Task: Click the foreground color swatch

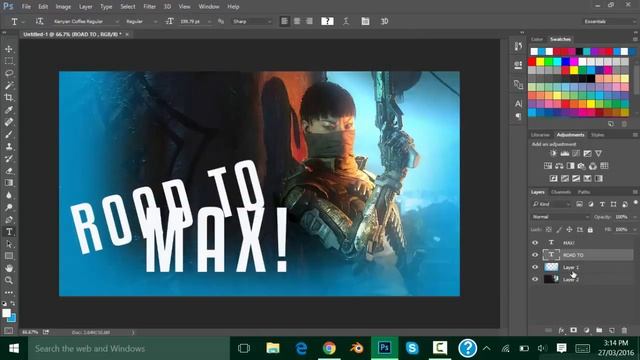Action: (6, 313)
